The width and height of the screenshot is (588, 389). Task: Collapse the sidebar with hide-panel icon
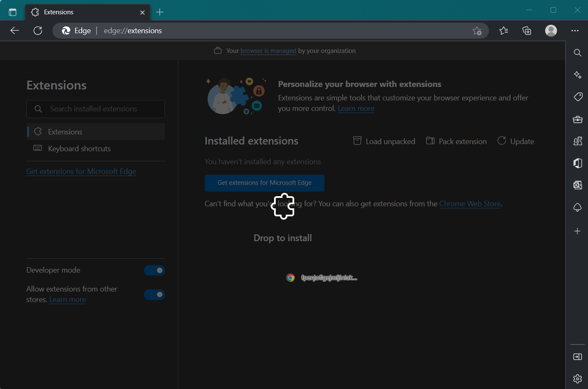coord(578,357)
